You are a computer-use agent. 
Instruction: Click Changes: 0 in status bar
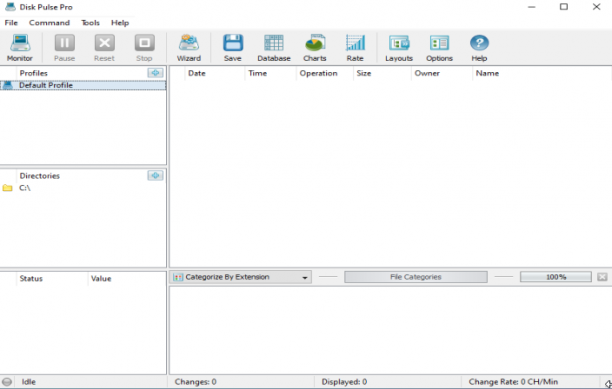coord(196,382)
